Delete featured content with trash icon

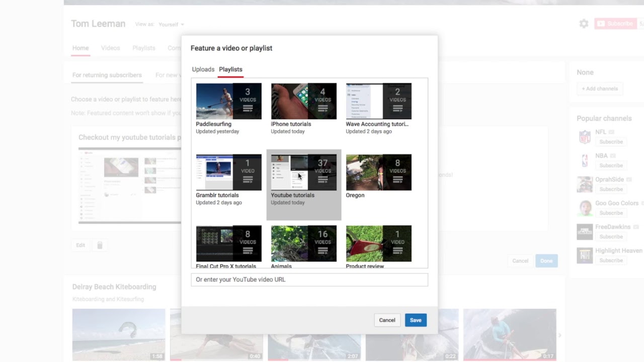[100, 245]
